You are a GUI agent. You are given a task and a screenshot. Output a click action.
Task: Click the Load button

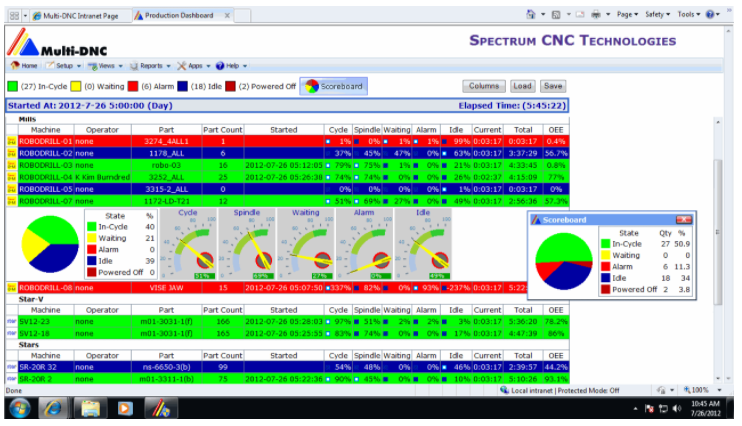pos(522,86)
